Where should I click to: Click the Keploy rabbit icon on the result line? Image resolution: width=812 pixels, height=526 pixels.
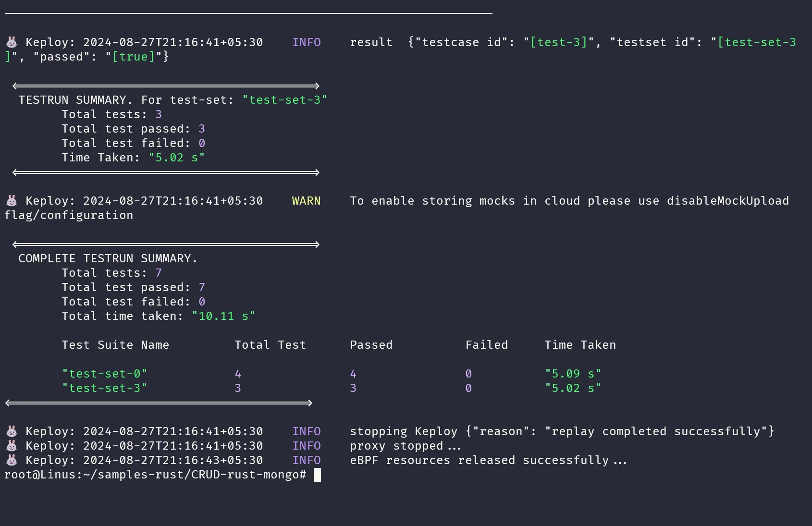(x=12, y=42)
